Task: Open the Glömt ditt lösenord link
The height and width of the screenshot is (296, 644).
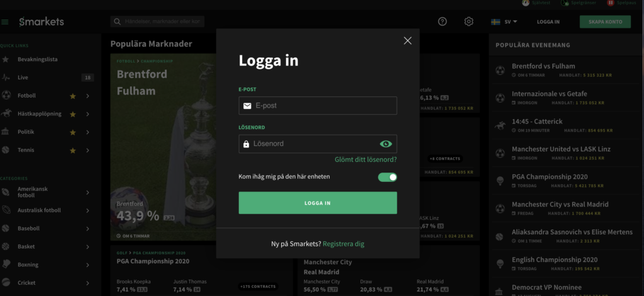Action: [x=365, y=159]
